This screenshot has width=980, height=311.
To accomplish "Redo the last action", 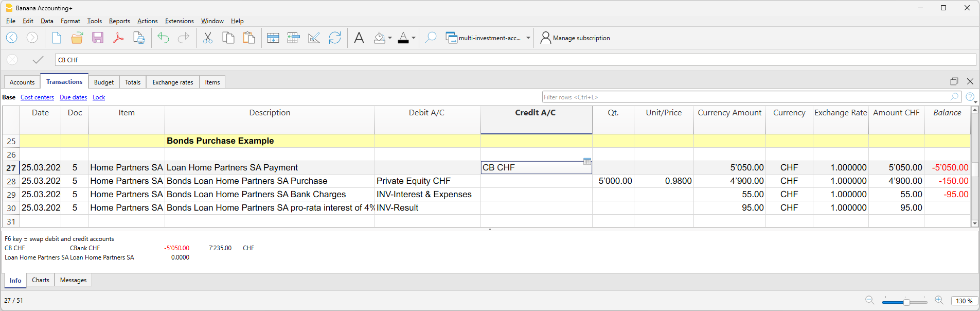I will [x=184, y=38].
